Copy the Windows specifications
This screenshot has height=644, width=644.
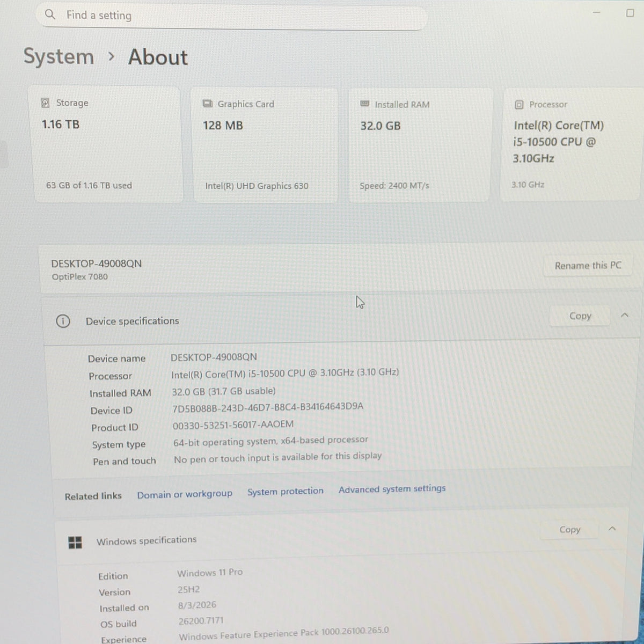click(569, 530)
